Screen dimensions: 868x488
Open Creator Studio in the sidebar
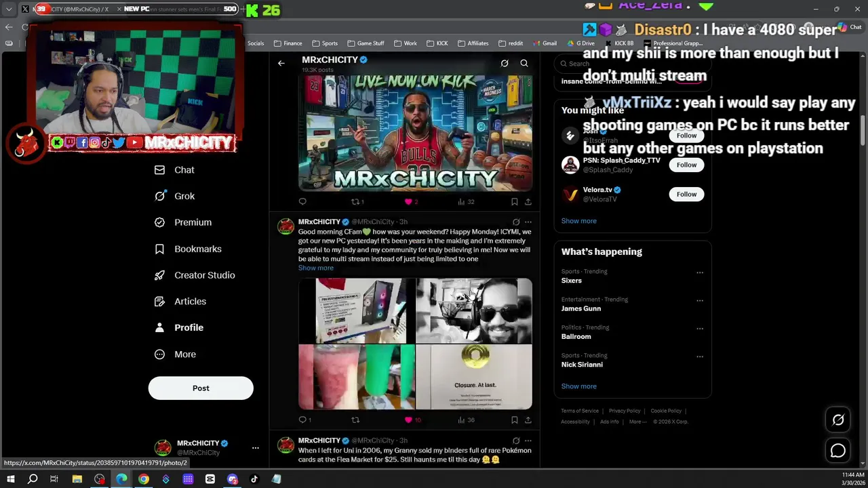pos(195,275)
